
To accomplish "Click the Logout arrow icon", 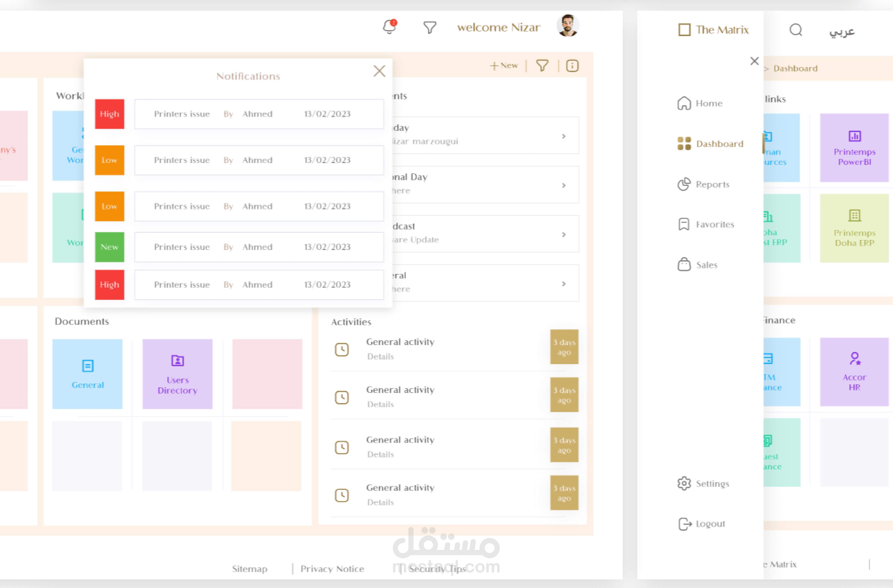I will 685,524.
